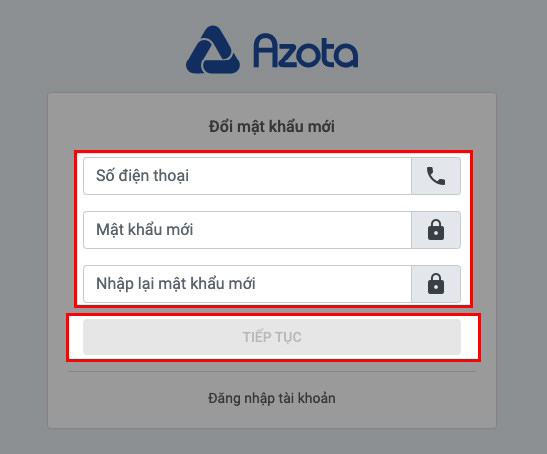
Task: Select the confirm password placeholder text
Action: 176,284
